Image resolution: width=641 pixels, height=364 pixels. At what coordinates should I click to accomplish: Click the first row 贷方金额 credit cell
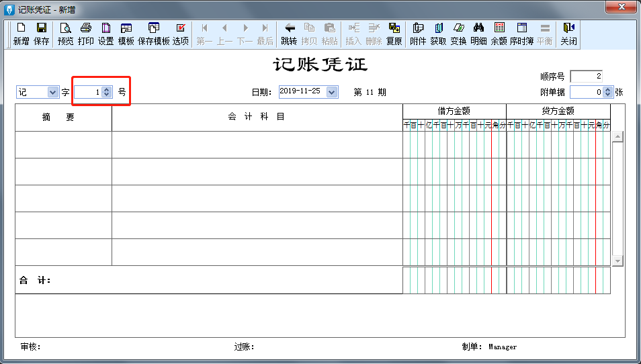558,144
